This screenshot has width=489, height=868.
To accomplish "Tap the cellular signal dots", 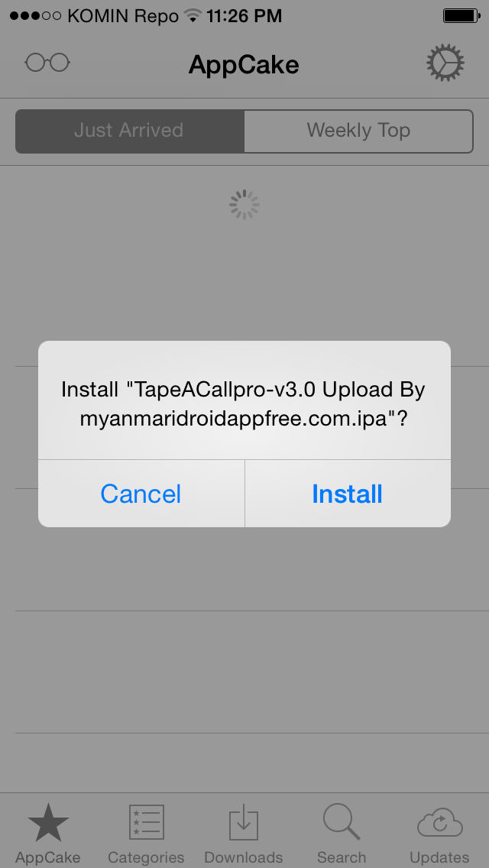I will click(35, 16).
